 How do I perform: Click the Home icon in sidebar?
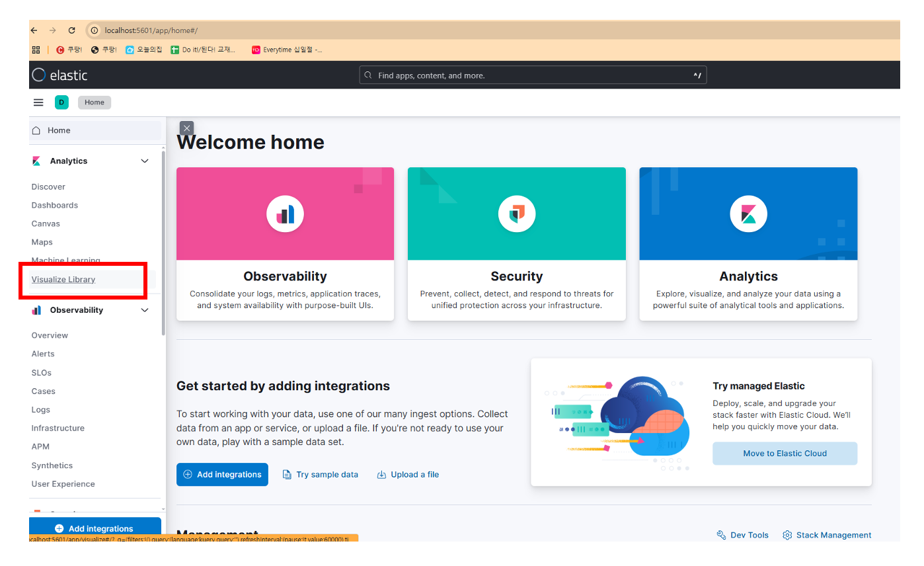pos(36,130)
